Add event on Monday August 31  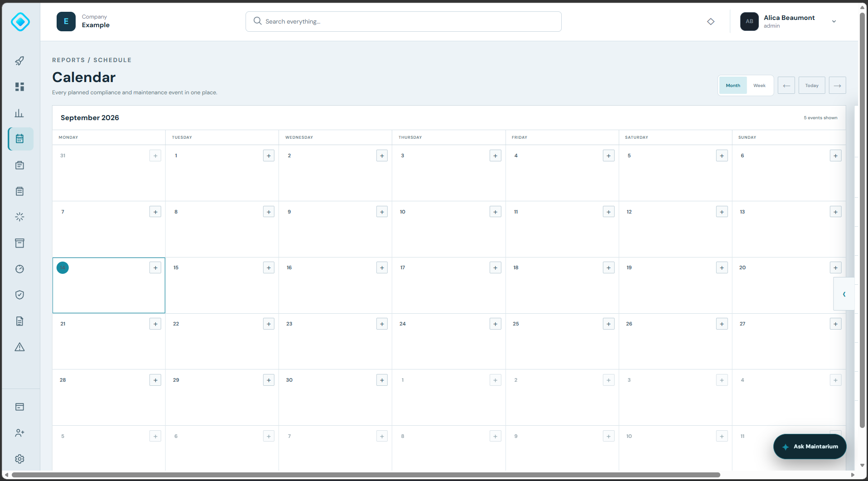(x=155, y=155)
